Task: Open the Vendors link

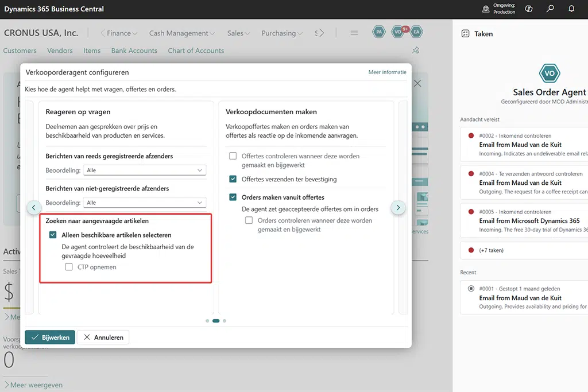Action: [x=60, y=51]
